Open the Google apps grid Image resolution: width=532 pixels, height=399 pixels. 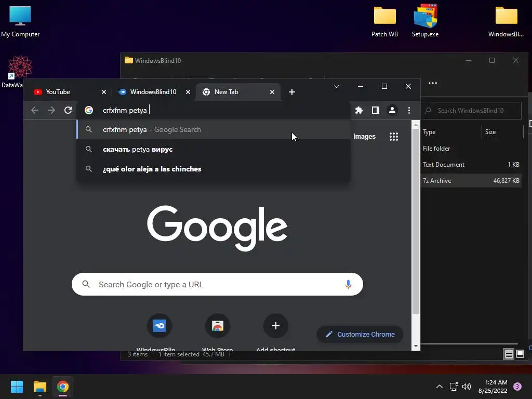[x=394, y=137]
